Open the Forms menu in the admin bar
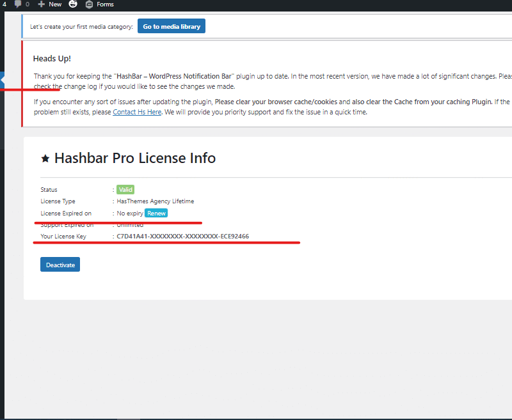The image size is (512, 420). coord(100,4)
